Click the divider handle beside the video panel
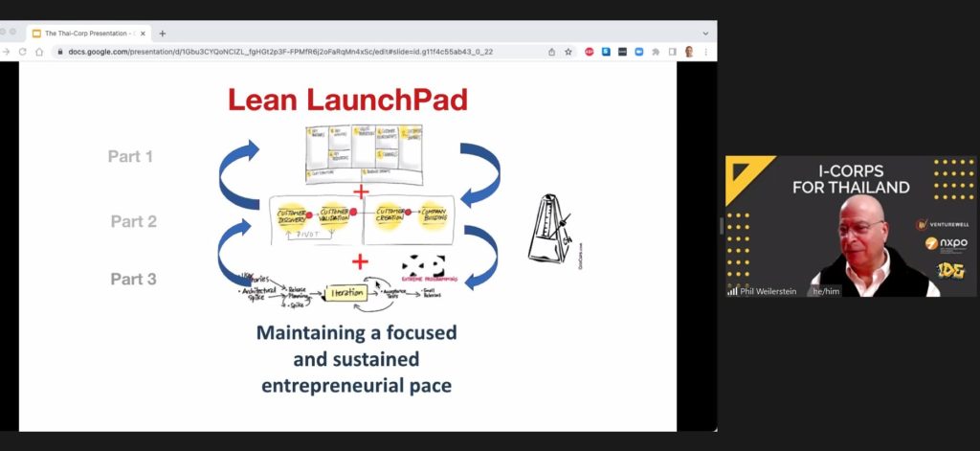This screenshot has height=451, width=980. (x=721, y=226)
